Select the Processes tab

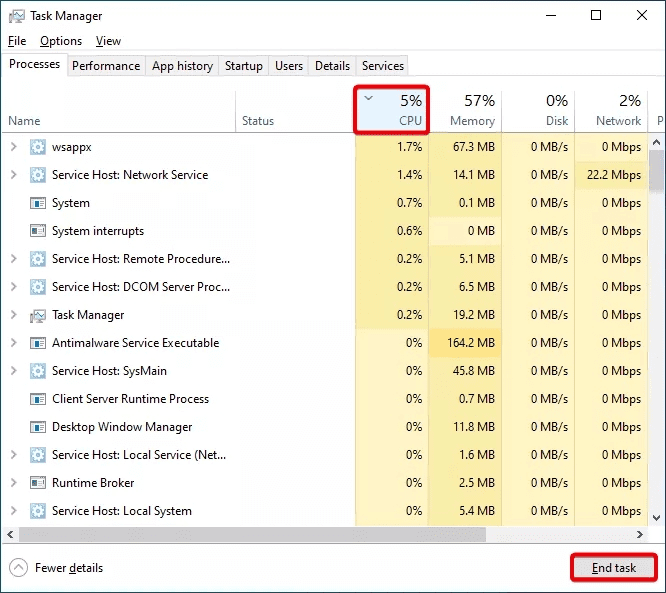[34, 64]
